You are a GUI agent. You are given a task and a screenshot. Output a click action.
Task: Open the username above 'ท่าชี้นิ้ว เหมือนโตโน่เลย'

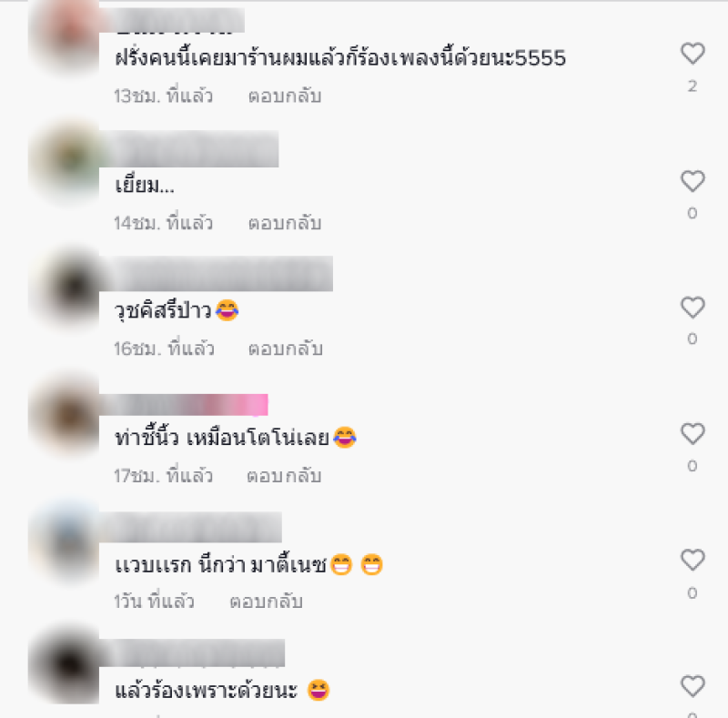point(185,405)
